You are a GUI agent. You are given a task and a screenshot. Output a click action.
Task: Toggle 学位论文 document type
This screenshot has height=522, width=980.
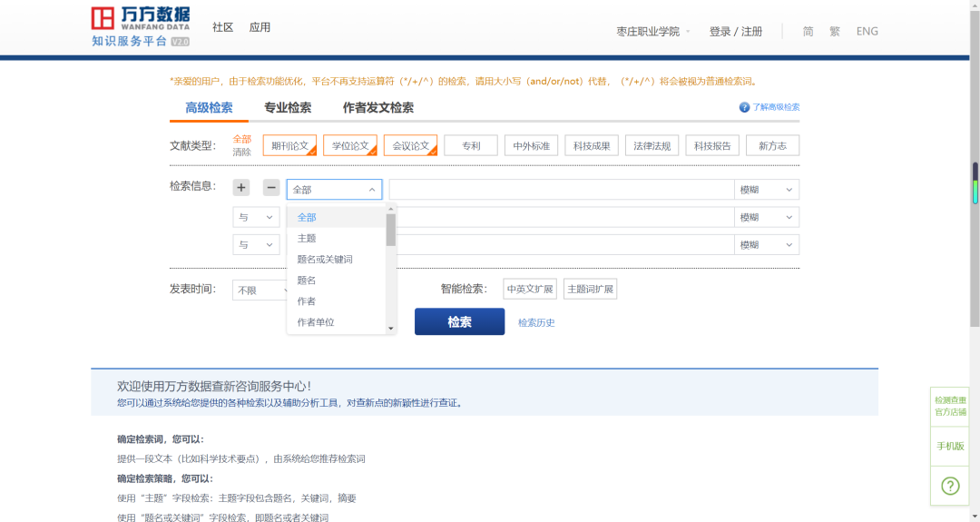[x=350, y=145]
